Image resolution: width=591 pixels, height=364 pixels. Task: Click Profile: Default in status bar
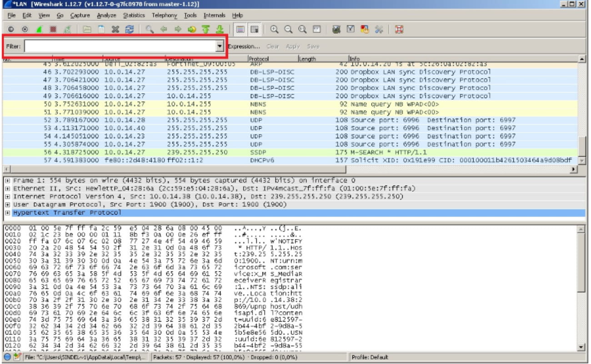click(370, 357)
